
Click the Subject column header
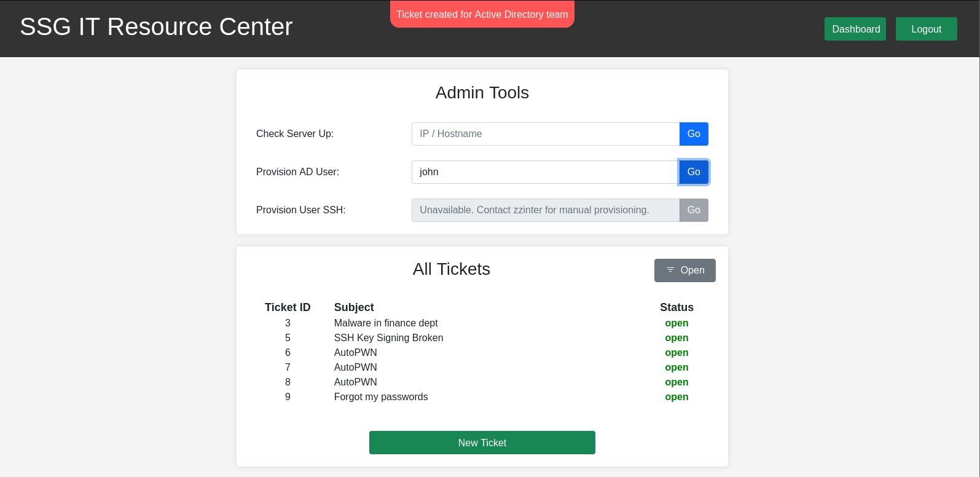(354, 307)
